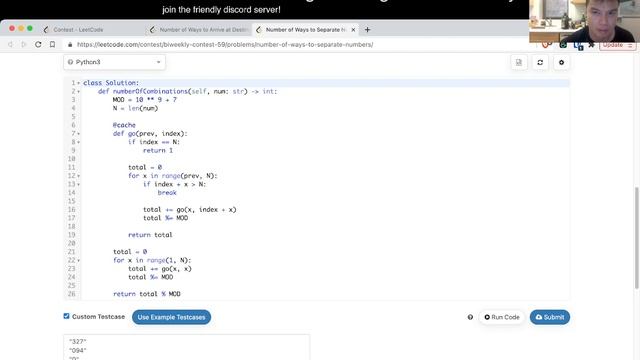Switch to Number of Ways to Arrive tab

[x=200, y=30]
